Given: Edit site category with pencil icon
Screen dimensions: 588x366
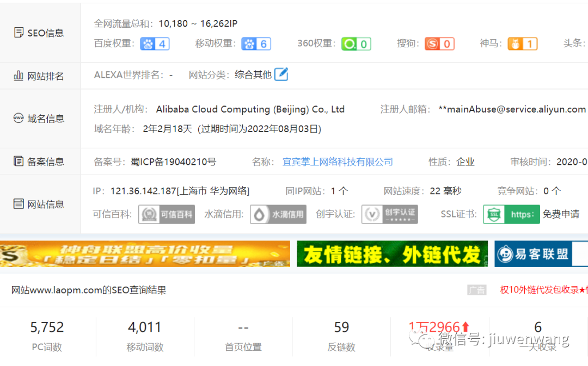Looking at the screenshot, I should [281, 74].
